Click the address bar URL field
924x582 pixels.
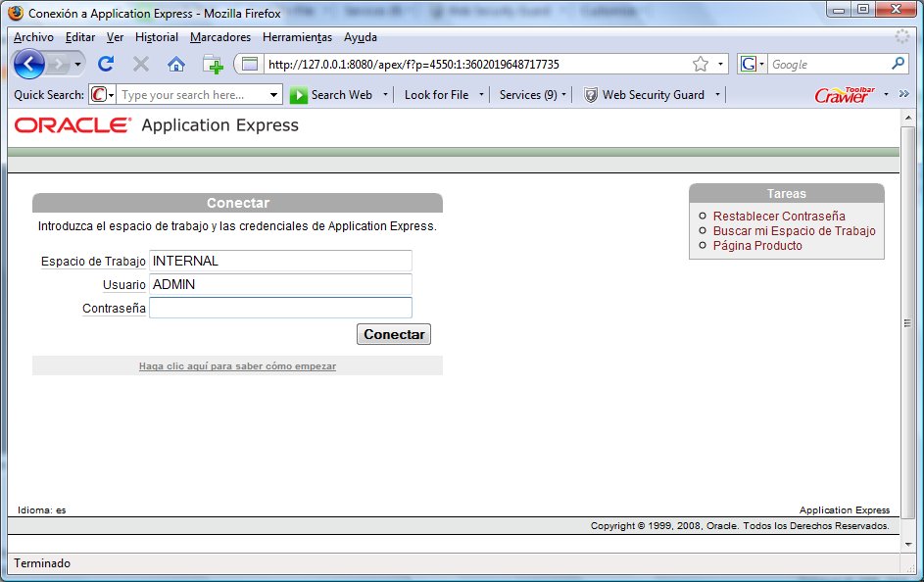coord(476,65)
